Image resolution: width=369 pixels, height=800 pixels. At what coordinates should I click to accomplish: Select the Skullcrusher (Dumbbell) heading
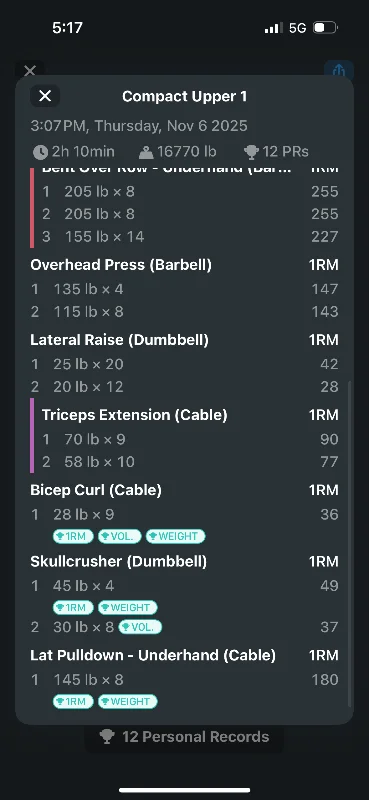pyautogui.click(x=119, y=562)
